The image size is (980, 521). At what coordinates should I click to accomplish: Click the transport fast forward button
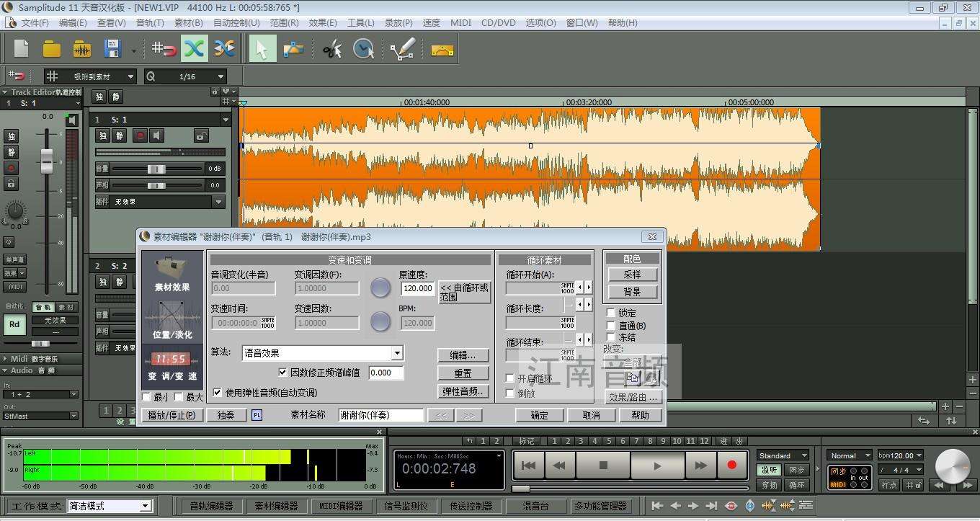[x=700, y=466]
